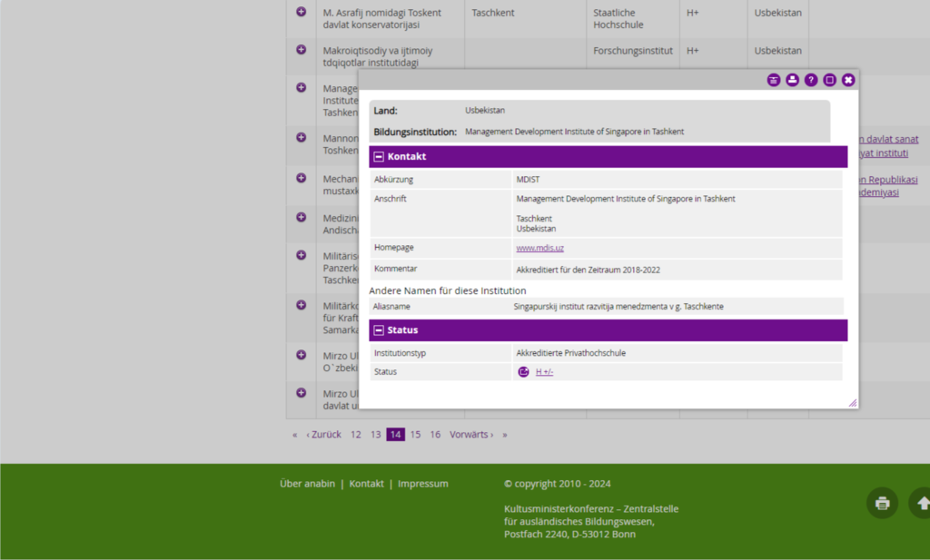Go to results page 15
The height and width of the screenshot is (560, 930).
coord(415,435)
